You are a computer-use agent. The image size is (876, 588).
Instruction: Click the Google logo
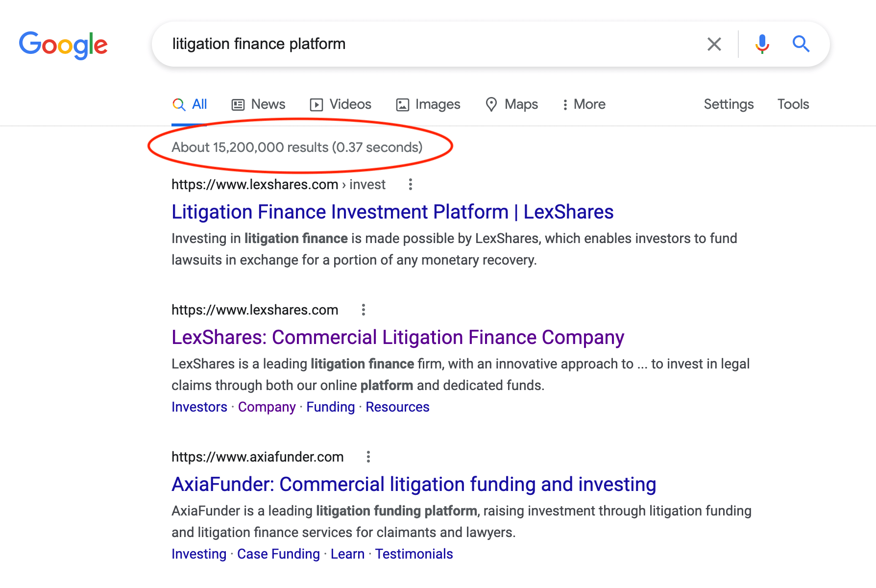tap(63, 45)
